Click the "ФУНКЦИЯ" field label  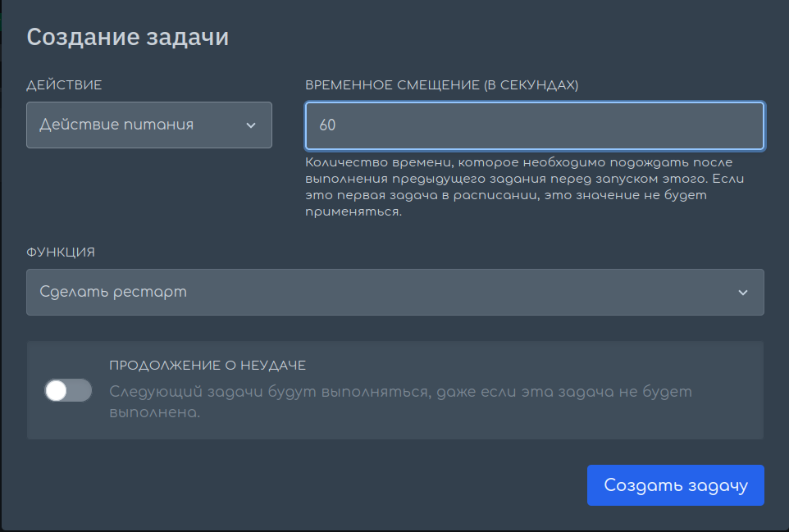click(61, 252)
